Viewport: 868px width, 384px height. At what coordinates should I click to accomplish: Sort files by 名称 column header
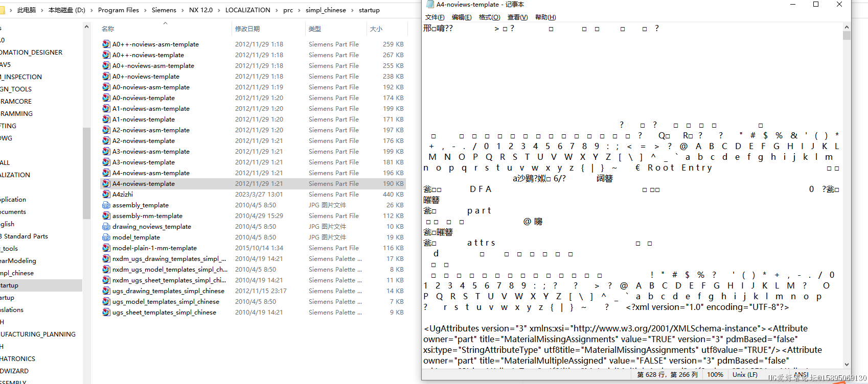[x=108, y=29]
